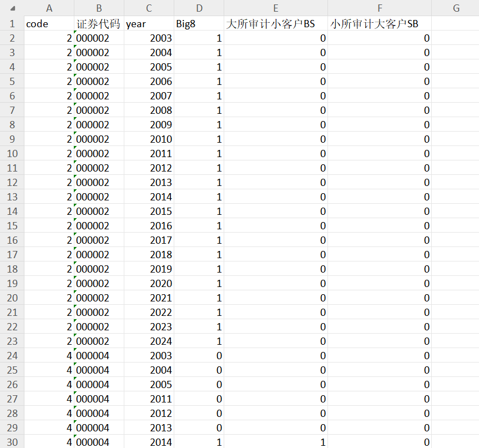Select column G header
479x448 pixels.
tap(456, 8)
